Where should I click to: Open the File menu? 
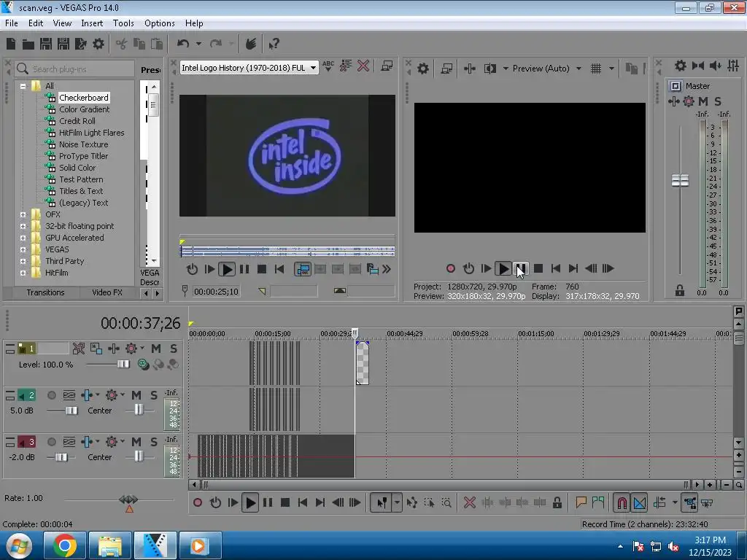click(12, 23)
